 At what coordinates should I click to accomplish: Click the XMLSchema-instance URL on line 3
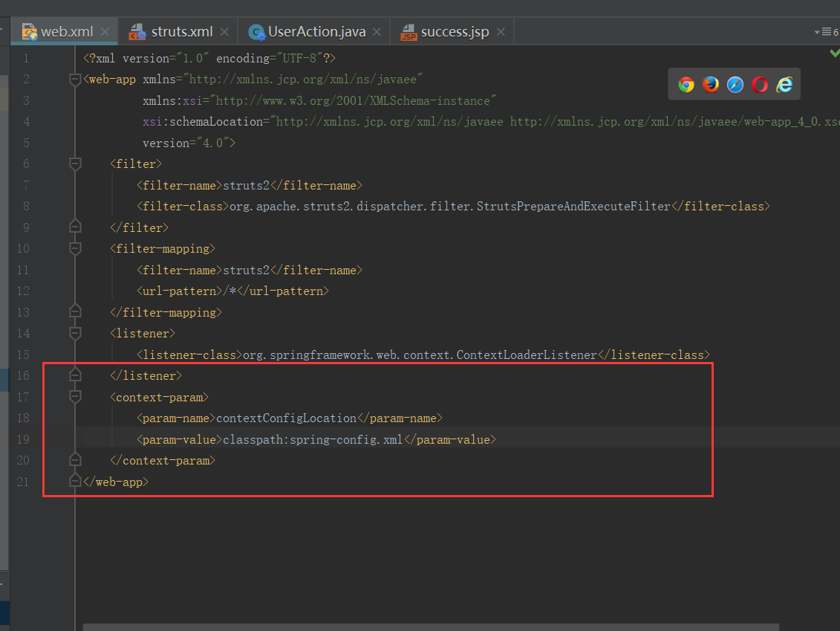tap(353, 101)
